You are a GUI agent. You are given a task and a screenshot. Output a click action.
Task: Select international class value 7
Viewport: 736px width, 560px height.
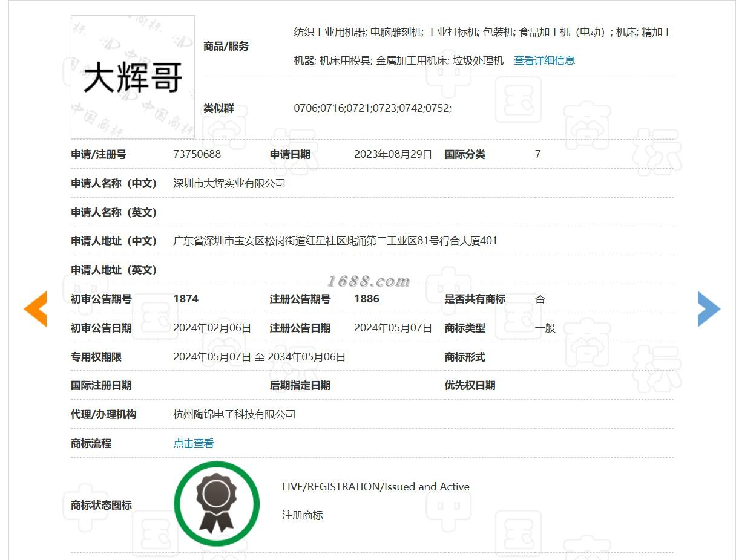click(x=538, y=154)
